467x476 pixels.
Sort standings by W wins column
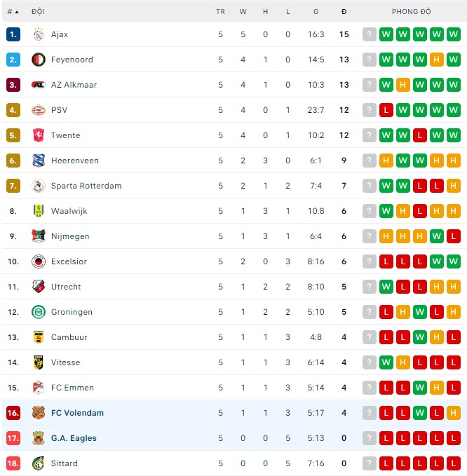coord(243,12)
